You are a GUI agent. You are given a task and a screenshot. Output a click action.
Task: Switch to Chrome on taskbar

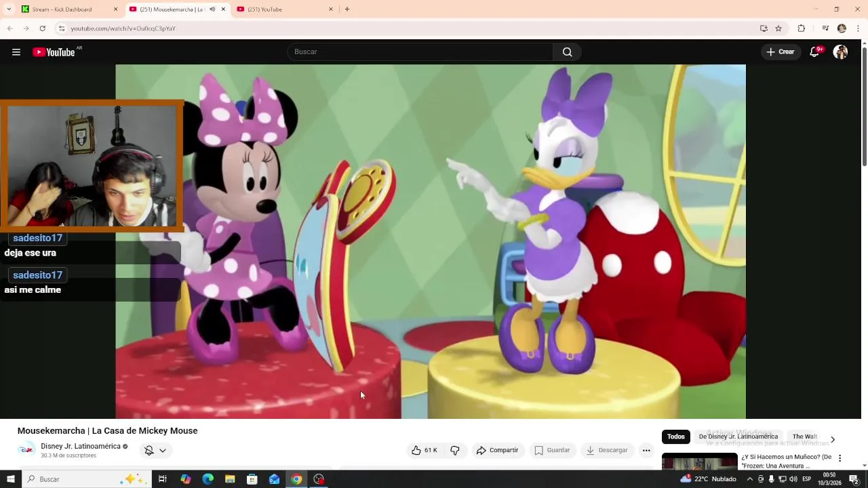296,479
